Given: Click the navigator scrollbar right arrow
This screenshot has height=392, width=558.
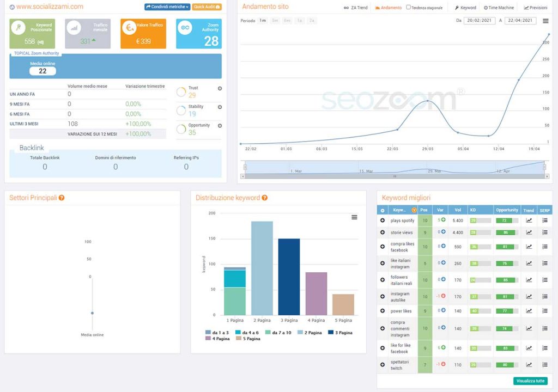Looking at the screenshot, I should click(547, 176).
